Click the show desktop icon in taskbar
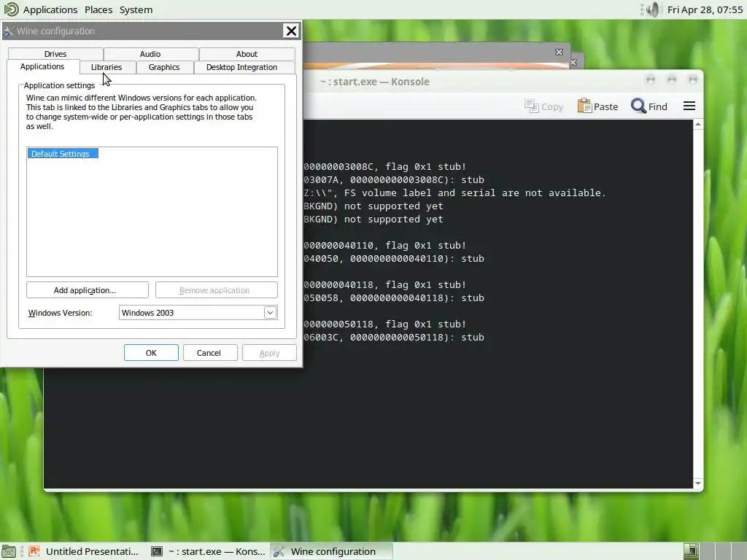The width and height of the screenshot is (747, 560). tap(9, 551)
